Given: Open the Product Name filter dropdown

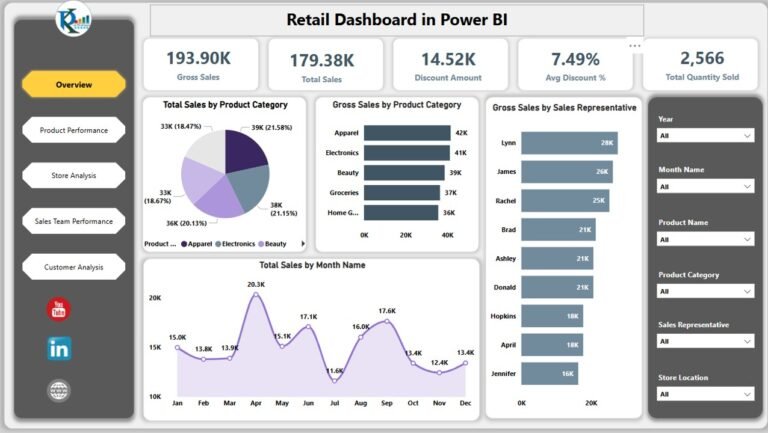Looking at the screenshot, I should (x=705, y=240).
